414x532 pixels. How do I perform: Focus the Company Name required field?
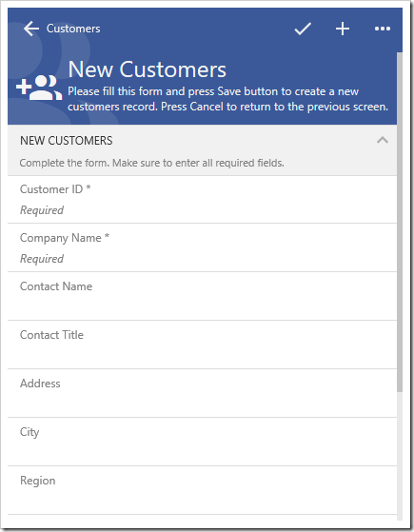click(x=203, y=248)
